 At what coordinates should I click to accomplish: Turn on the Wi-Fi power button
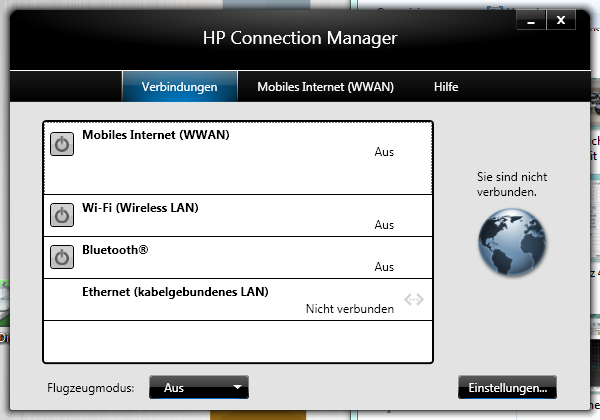62,215
